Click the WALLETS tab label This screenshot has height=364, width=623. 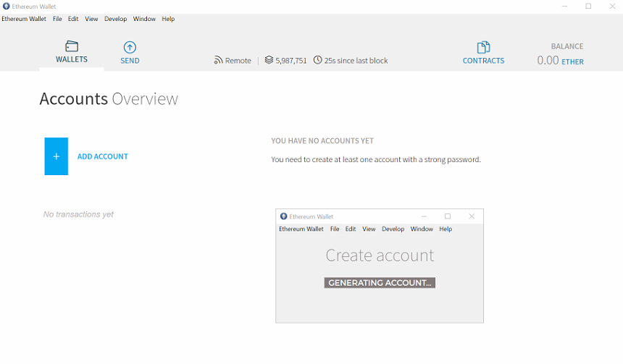(x=72, y=59)
